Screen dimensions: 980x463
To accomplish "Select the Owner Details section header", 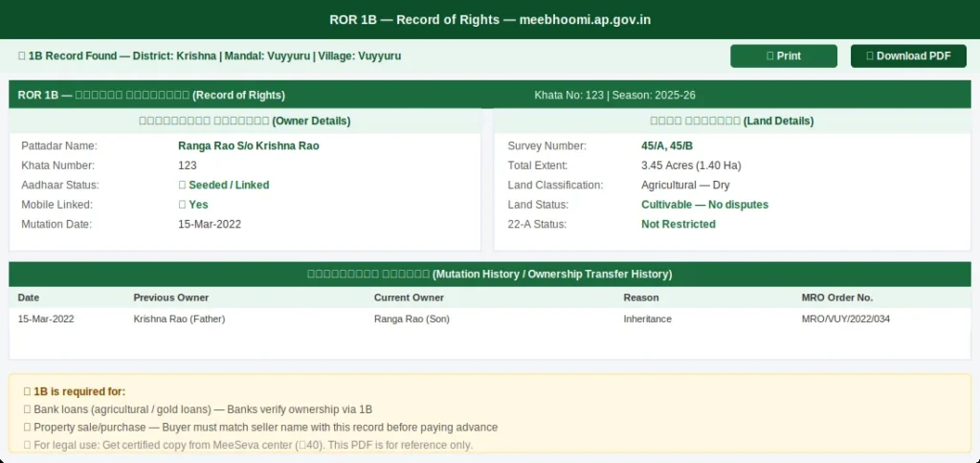I will 245,121.
